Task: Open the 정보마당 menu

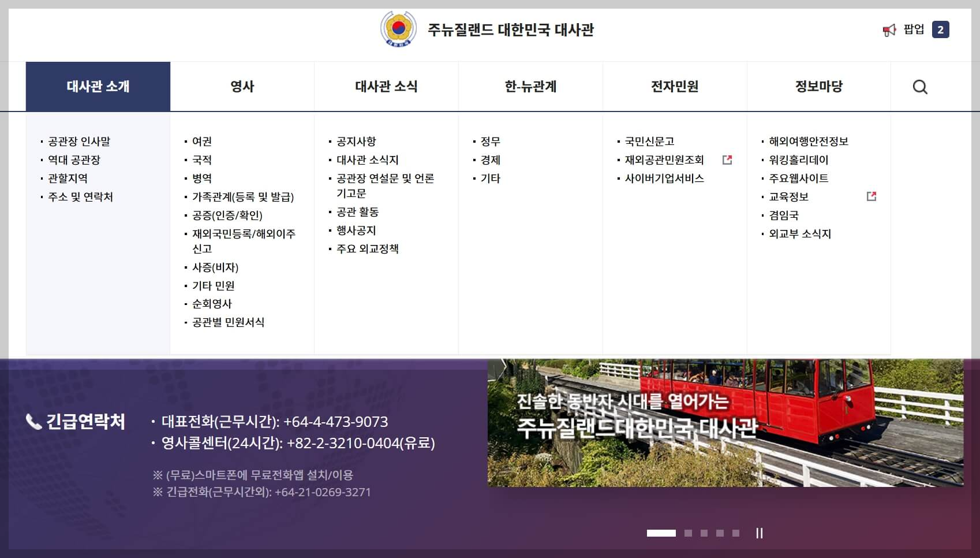Action: click(x=819, y=86)
